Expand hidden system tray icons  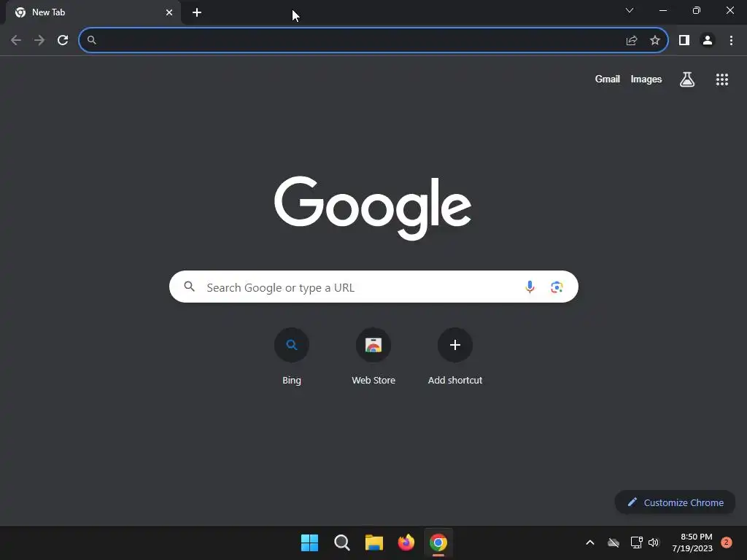589,542
